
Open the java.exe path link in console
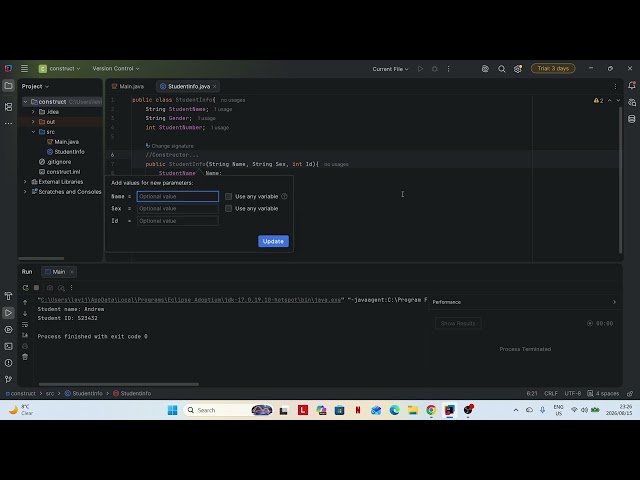pos(190,300)
